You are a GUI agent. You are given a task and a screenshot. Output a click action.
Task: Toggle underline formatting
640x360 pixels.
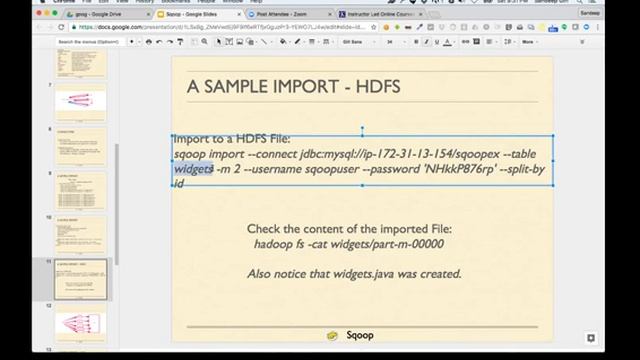click(437, 42)
